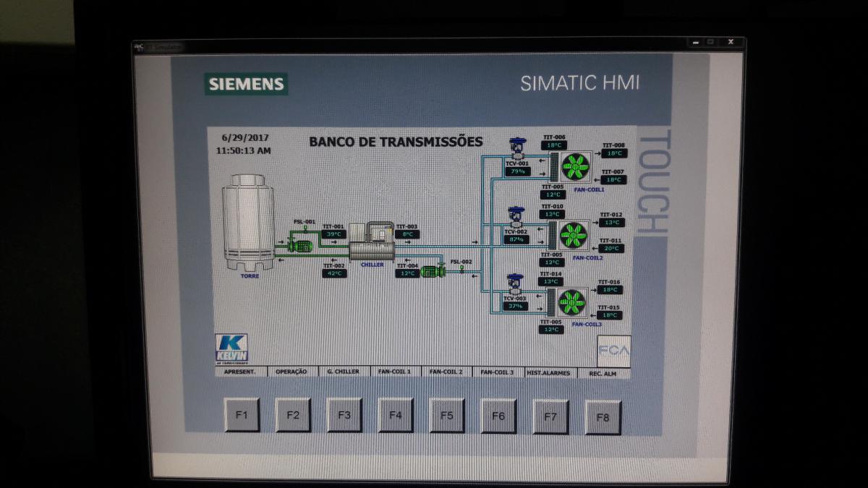This screenshot has width=868, height=488.
Task: Click the FAN-COIL1 green fan icon
Action: pos(576,167)
